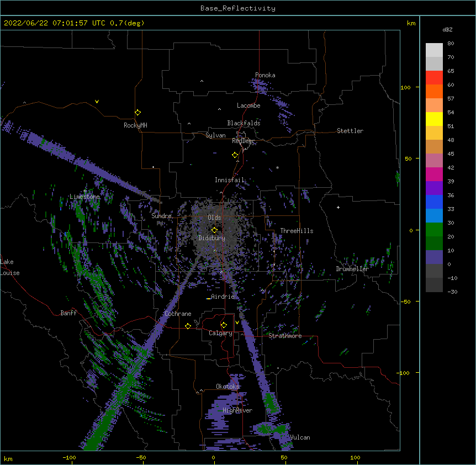The height and width of the screenshot is (465, 476).
Task: Click the white asterisk marker east of Innisfail
Action: click(x=277, y=167)
